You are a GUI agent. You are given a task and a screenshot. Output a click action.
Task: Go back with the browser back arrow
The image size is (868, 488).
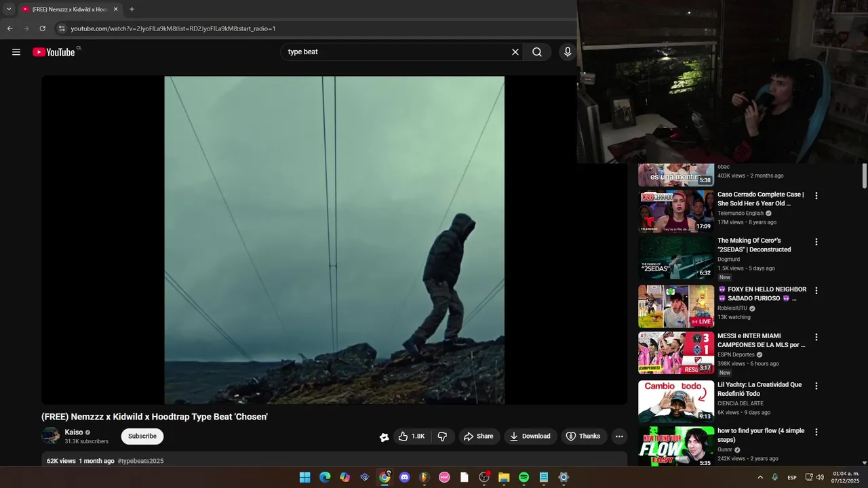9,28
